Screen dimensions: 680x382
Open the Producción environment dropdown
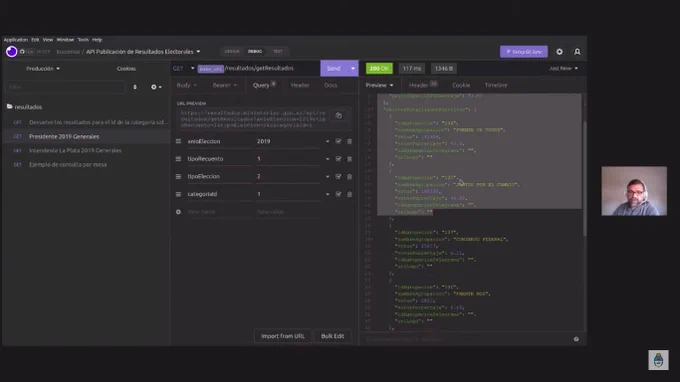43,69
